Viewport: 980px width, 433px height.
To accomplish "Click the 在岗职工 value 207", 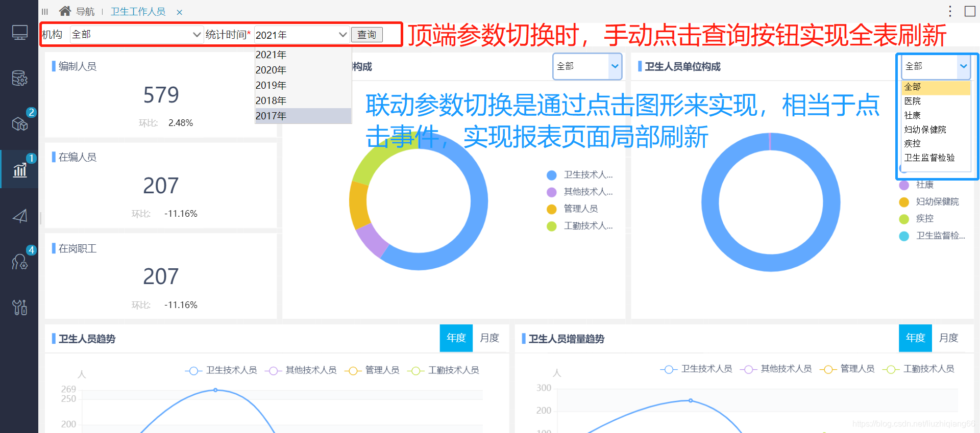I will coord(161,276).
